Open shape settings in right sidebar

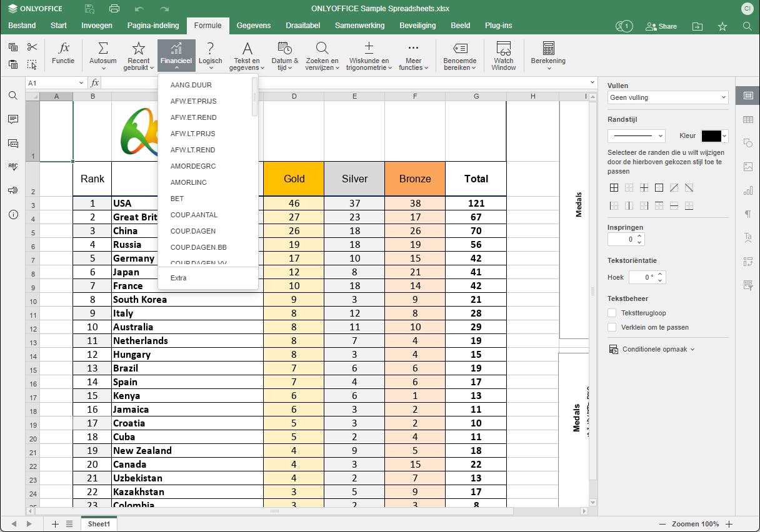(x=748, y=143)
